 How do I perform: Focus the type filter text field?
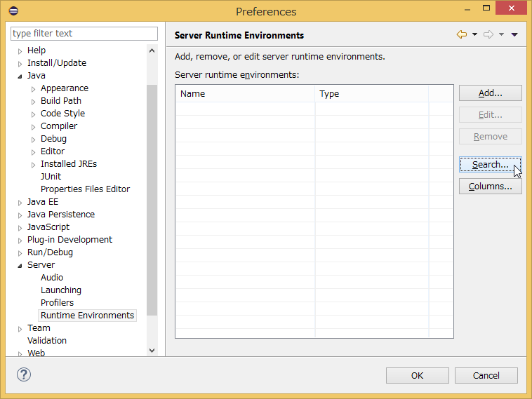84,34
